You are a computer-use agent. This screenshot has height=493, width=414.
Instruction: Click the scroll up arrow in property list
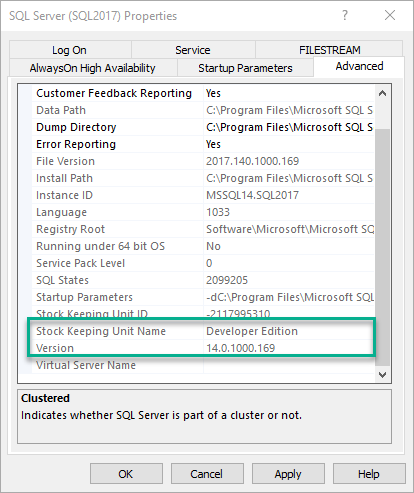coord(383,93)
